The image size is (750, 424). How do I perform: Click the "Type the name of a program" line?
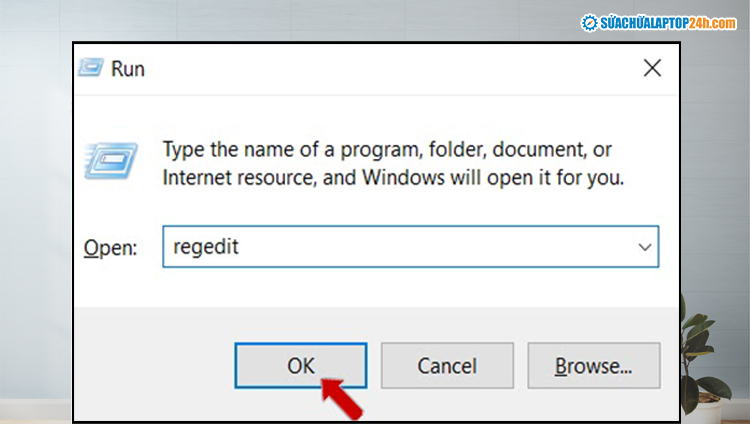point(386,150)
